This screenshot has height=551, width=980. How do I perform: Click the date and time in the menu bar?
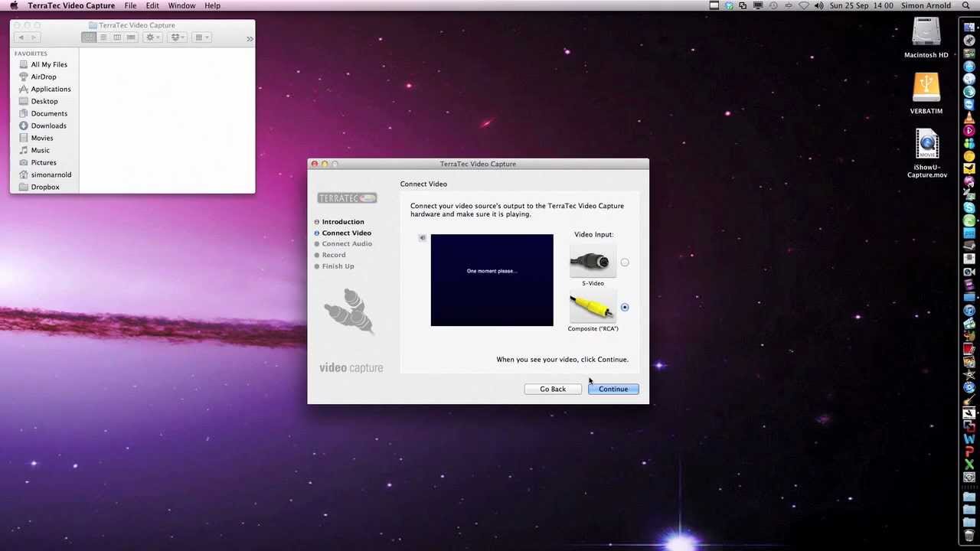pos(861,5)
